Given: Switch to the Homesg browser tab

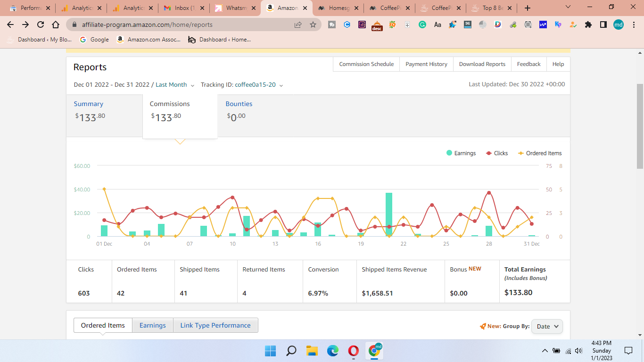Looking at the screenshot, I should (338, 8).
